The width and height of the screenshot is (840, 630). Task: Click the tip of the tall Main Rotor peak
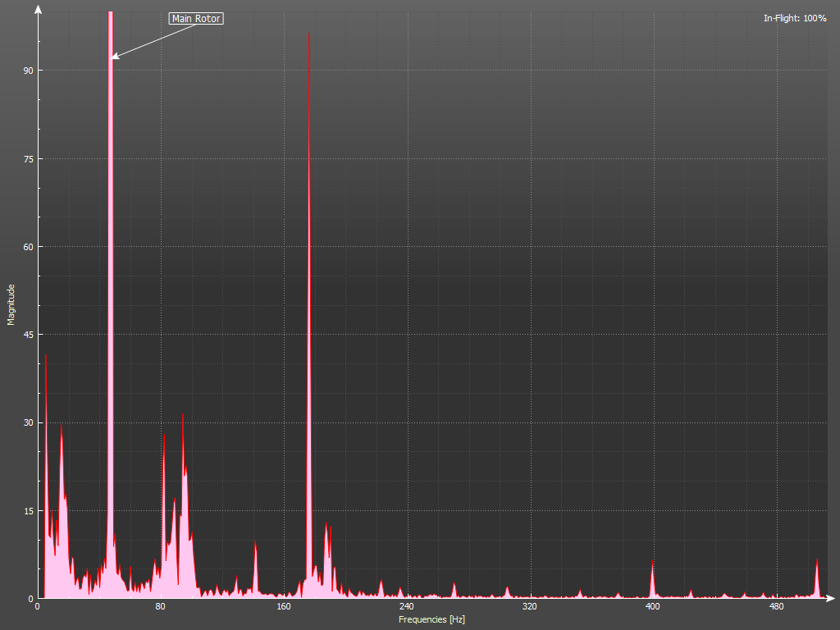(111, 14)
